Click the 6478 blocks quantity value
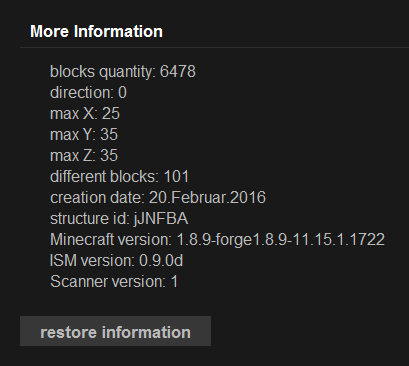 coord(178,71)
